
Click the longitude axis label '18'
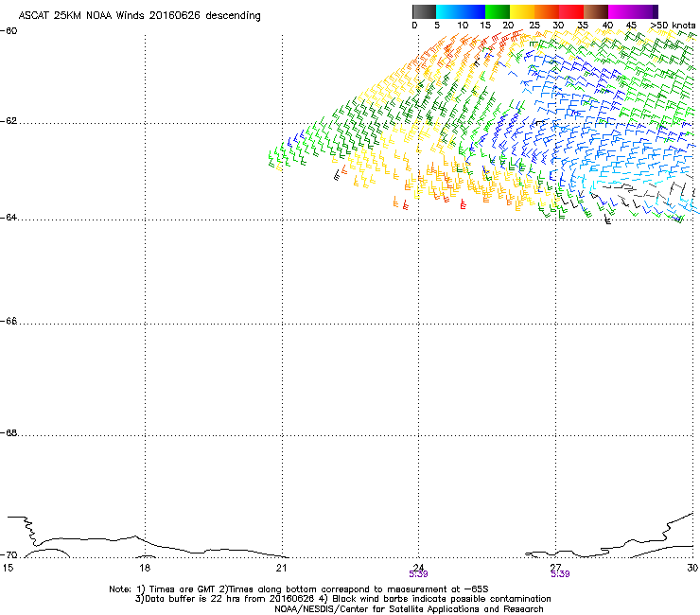[x=144, y=568]
